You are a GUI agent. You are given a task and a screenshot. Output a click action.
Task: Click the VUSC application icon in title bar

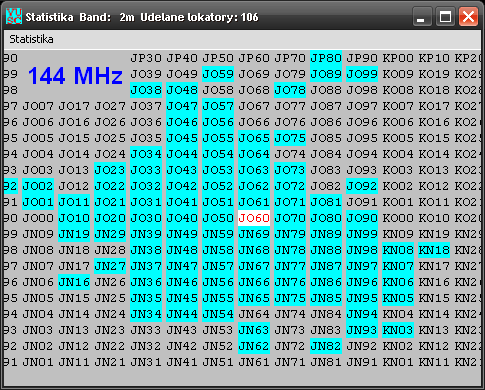coord(14,17)
